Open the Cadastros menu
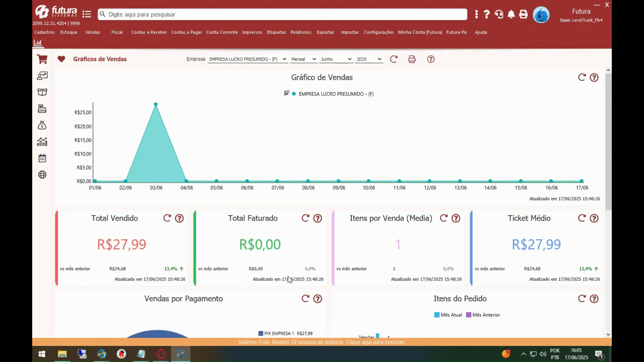644x362 pixels. coord(44,32)
